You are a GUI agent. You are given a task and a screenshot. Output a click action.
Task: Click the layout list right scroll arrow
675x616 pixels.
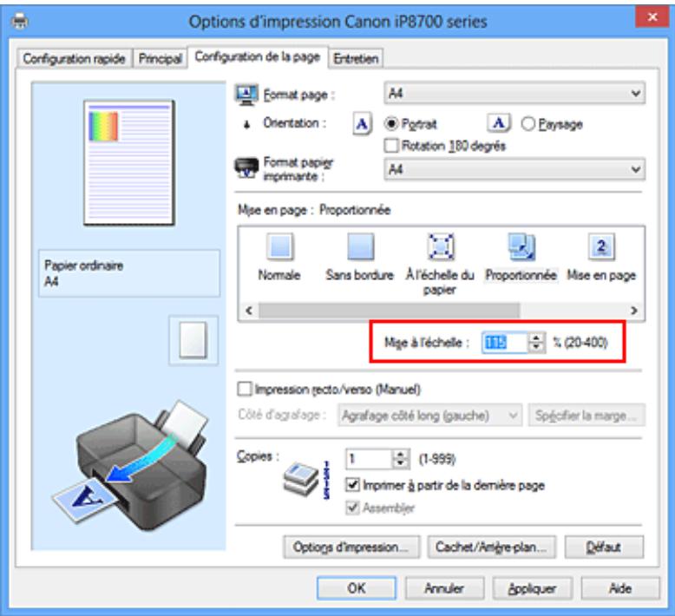pos(633,311)
